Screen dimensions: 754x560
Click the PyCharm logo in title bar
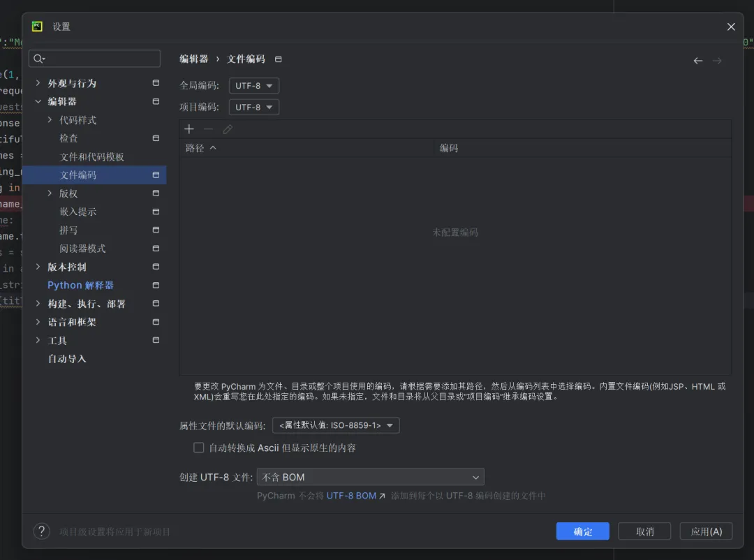(37, 27)
